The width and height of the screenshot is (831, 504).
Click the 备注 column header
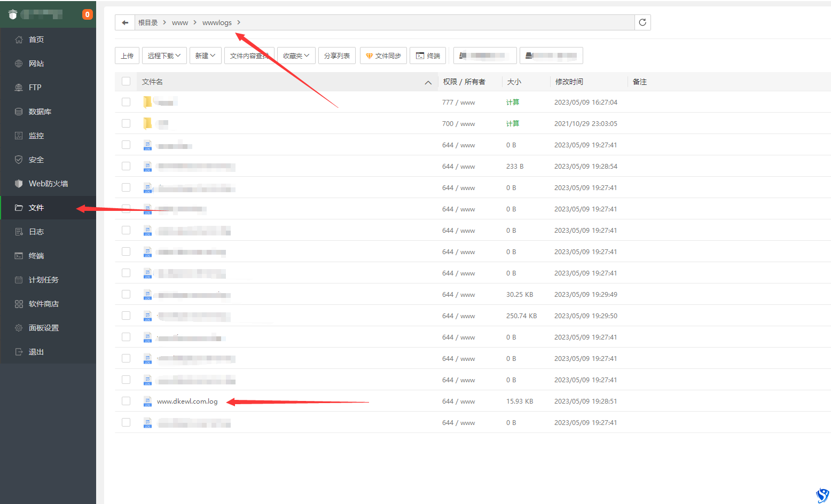pos(639,82)
